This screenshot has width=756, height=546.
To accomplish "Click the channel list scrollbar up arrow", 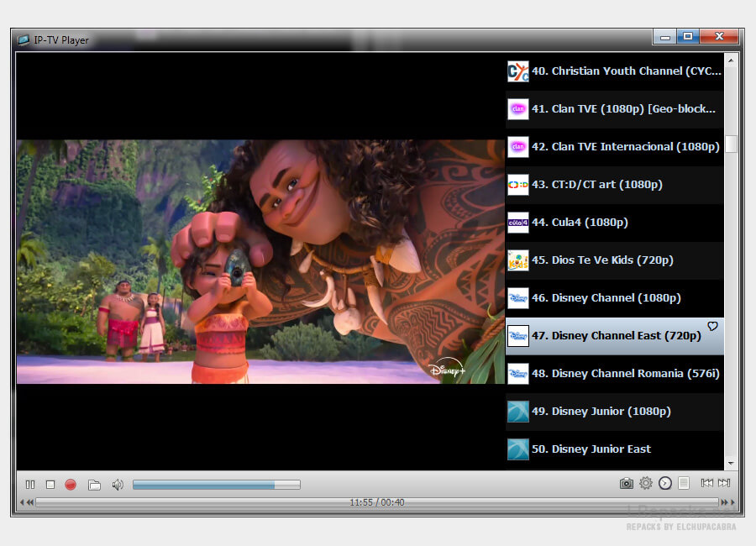I will (x=731, y=60).
